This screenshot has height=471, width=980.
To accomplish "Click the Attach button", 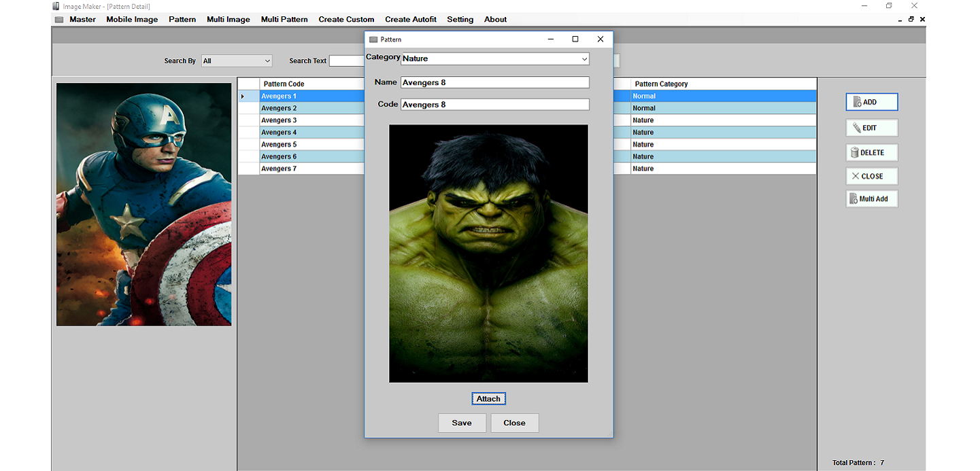I will [x=488, y=399].
